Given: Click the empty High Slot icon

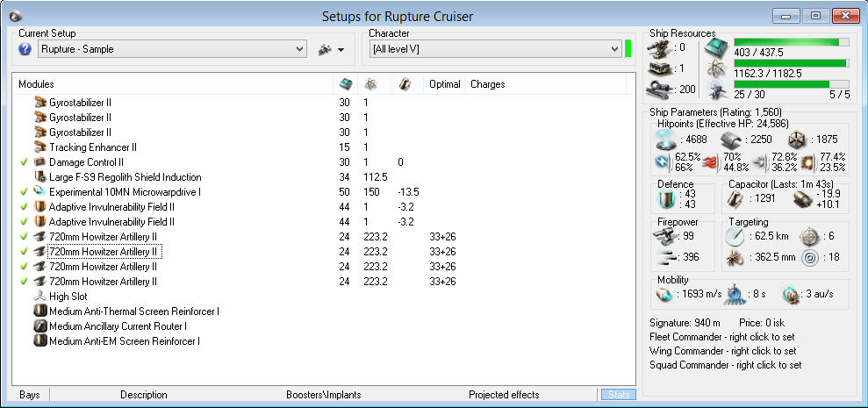Looking at the screenshot, I should pos(39,297).
